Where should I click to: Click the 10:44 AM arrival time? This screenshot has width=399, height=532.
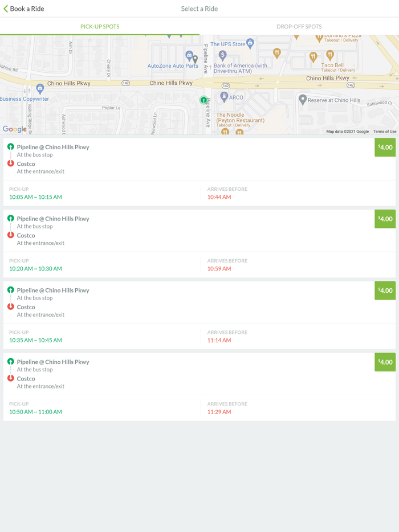(219, 197)
